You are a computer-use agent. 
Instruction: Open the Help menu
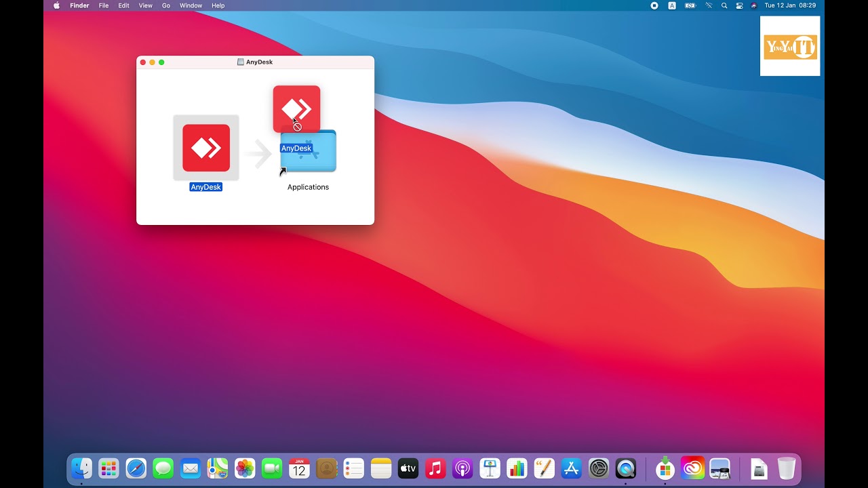pos(218,5)
